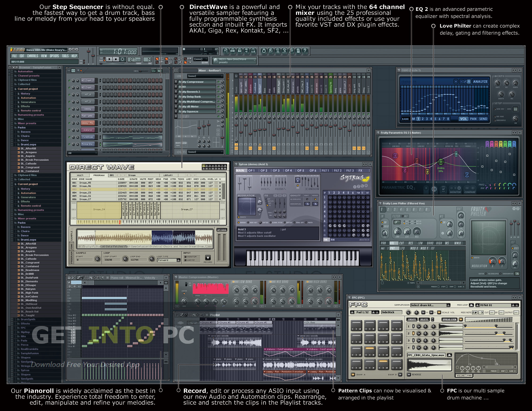Image resolution: width=532 pixels, height=411 pixels.
Task: Switch to the FX tab in Sytrus
Action: pos(360,171)
